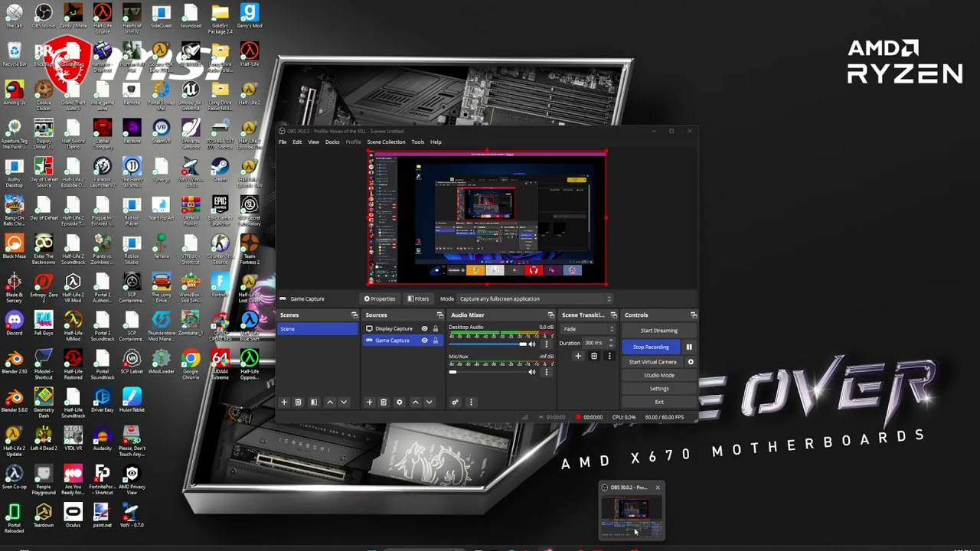
Task: Click OBS taskbar preview thumbnail
Action: pos(632,517)
